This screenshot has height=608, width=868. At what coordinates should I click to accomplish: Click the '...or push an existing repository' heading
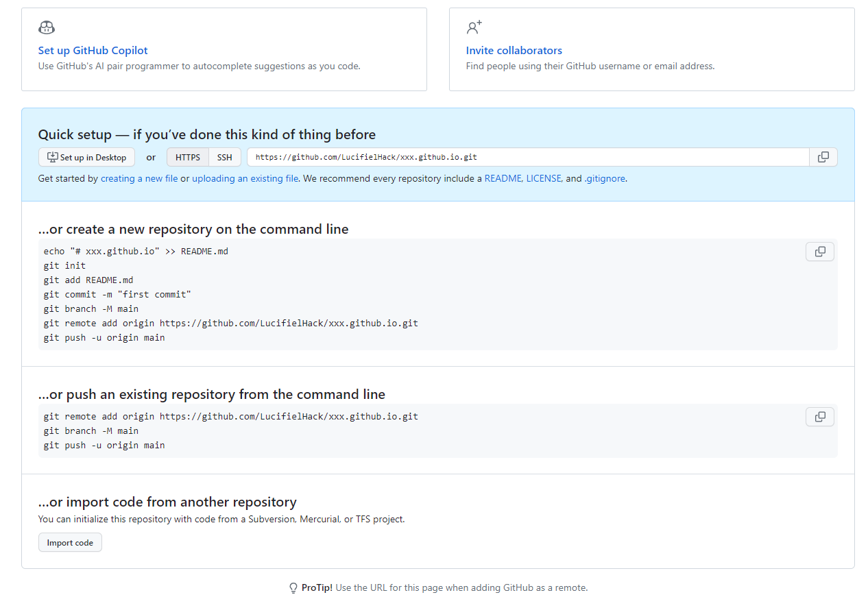[212, 394]
